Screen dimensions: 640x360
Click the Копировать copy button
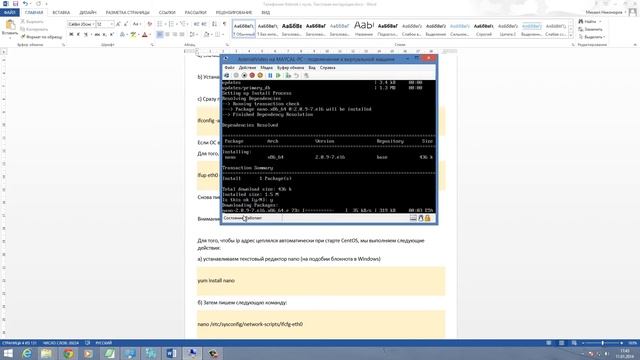pyautogui.click(x=34, y=29)
